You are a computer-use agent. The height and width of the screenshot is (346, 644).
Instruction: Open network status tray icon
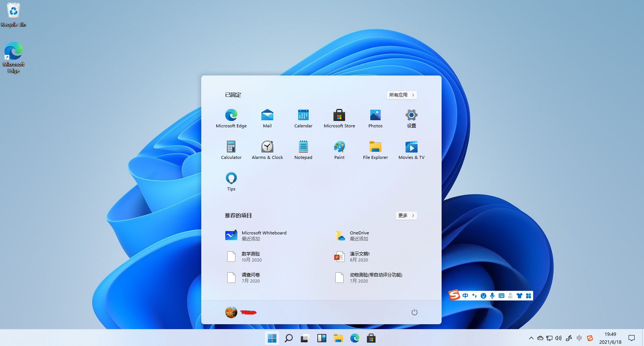point(549,338)
